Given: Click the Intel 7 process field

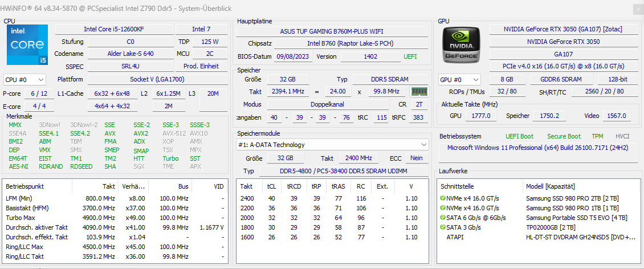Looking at the screenshot, I should (201, 29).
